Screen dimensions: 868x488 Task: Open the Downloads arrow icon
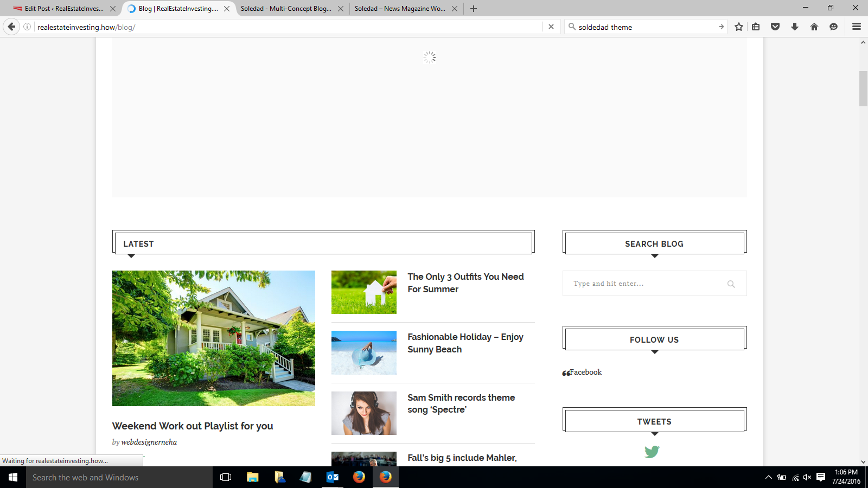click(795, 27)
